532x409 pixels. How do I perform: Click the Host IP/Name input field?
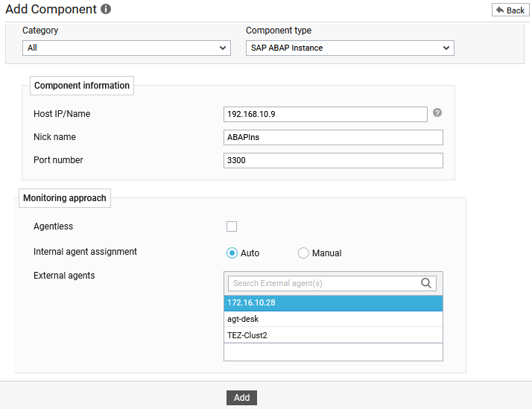click(325, 114)
